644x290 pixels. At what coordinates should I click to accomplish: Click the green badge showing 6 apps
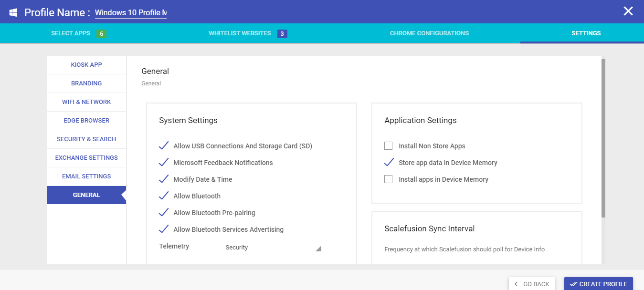click(101, 33)
